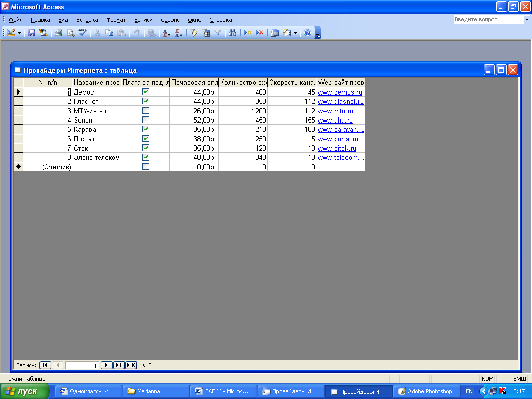Expand the help question dropdown arrow
Viewport: 532px width, 399px height.
click(527, 20)
